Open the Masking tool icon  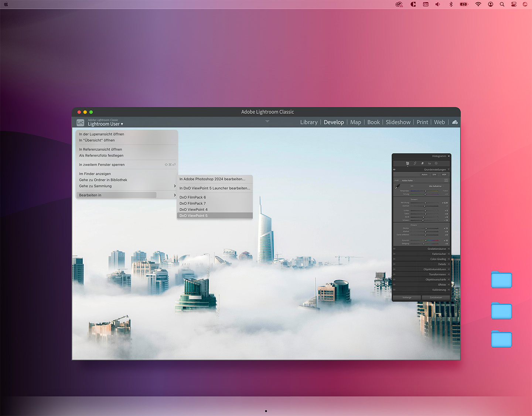436,163
